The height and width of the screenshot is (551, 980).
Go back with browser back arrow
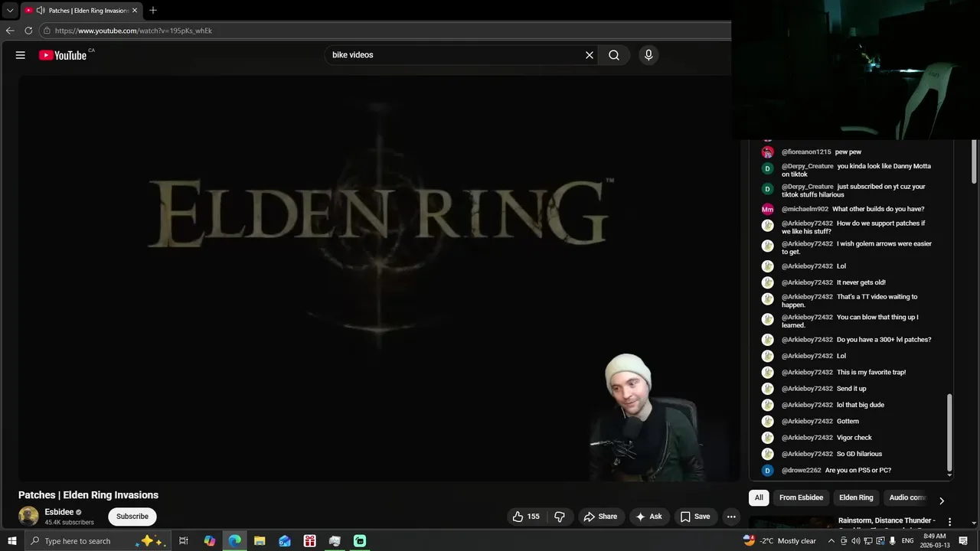click(10, 31)
